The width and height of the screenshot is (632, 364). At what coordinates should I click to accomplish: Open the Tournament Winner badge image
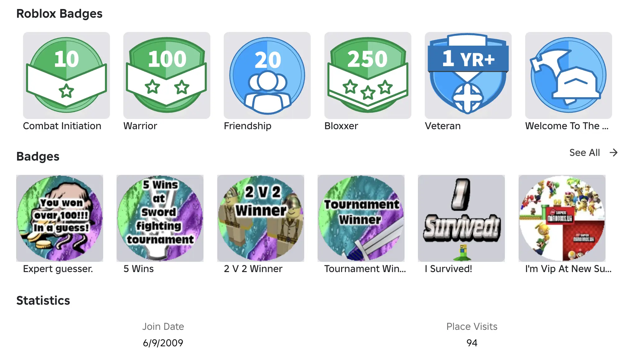(x=361, y=218)
